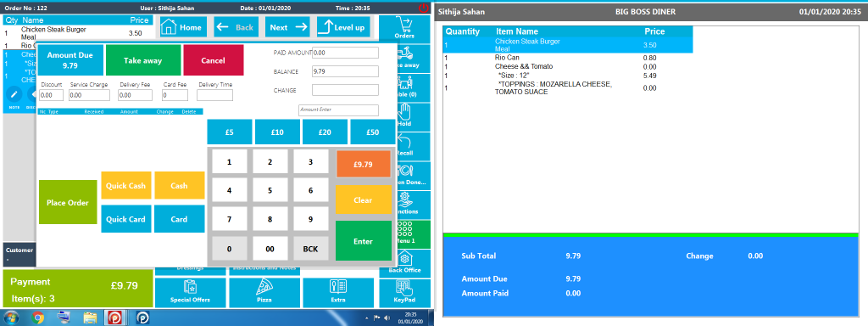Click the Delivery Time field

coord(214,95)
